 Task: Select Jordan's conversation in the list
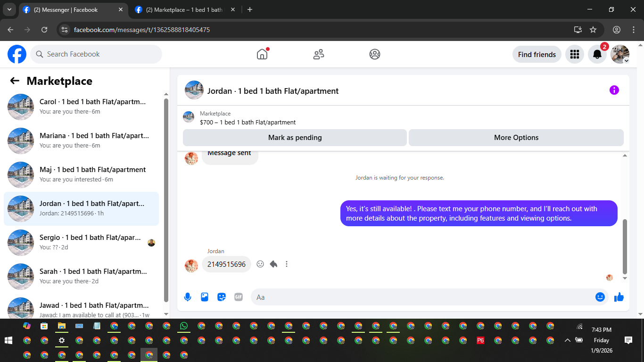pyautogui.click(x=81, y=208)
